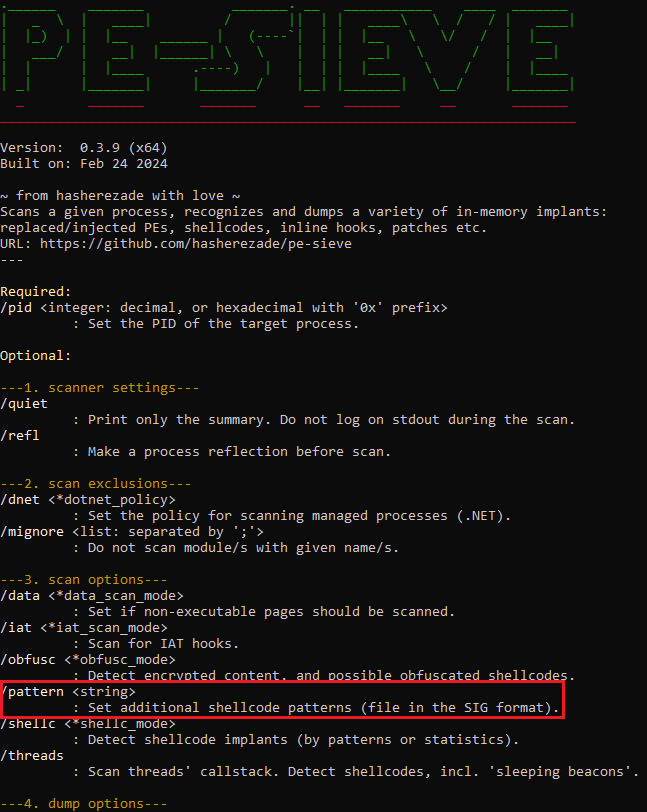This screenshot has width=647, height=812.
Task: Click the '/mignore <list...>' option
Action: pyautogui.click(x=132, y=532)
